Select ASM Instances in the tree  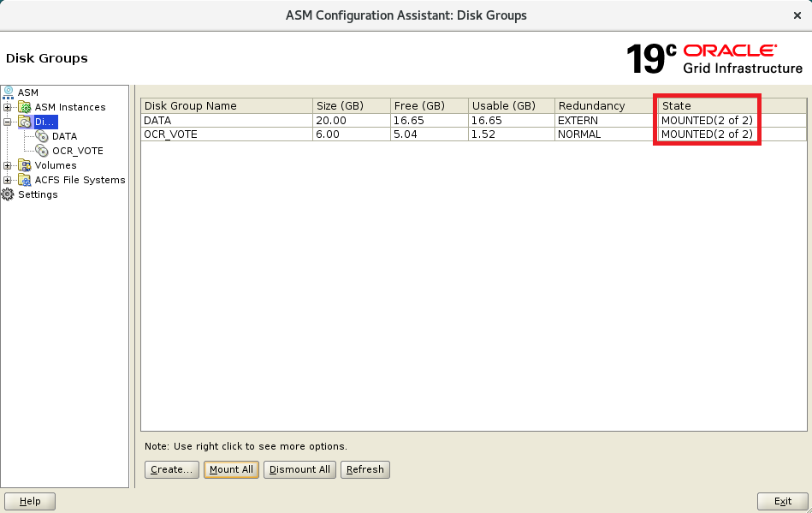click(x=70, y=107)
